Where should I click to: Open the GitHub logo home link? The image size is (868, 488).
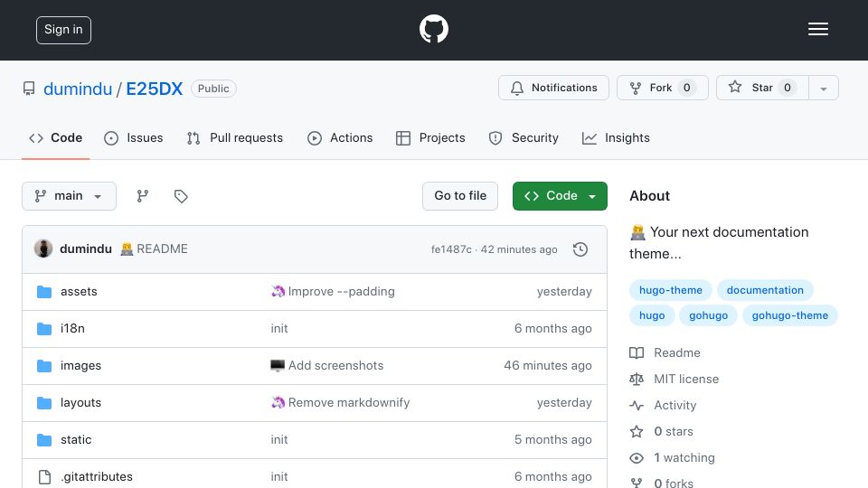(x=433, y=29)
